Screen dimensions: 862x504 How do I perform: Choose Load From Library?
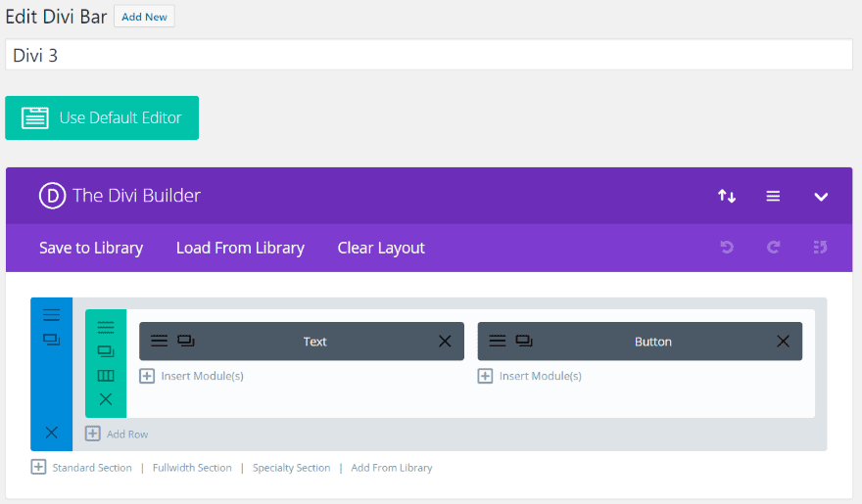click(240, 248)
